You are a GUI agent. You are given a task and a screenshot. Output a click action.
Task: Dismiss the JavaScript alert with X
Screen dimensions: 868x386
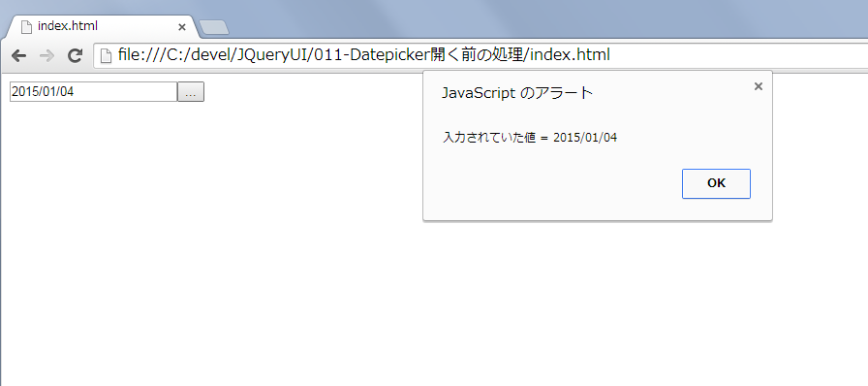[x=759, y=86]
